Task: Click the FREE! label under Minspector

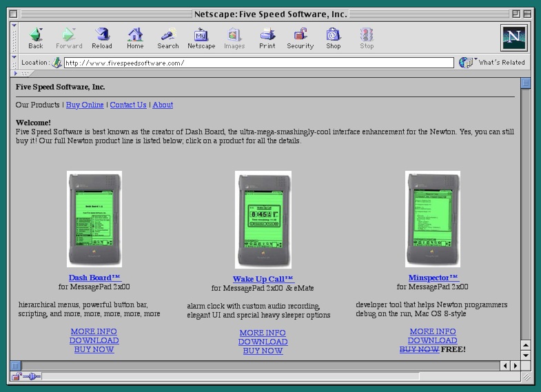Action: click(x=453, y=349)
